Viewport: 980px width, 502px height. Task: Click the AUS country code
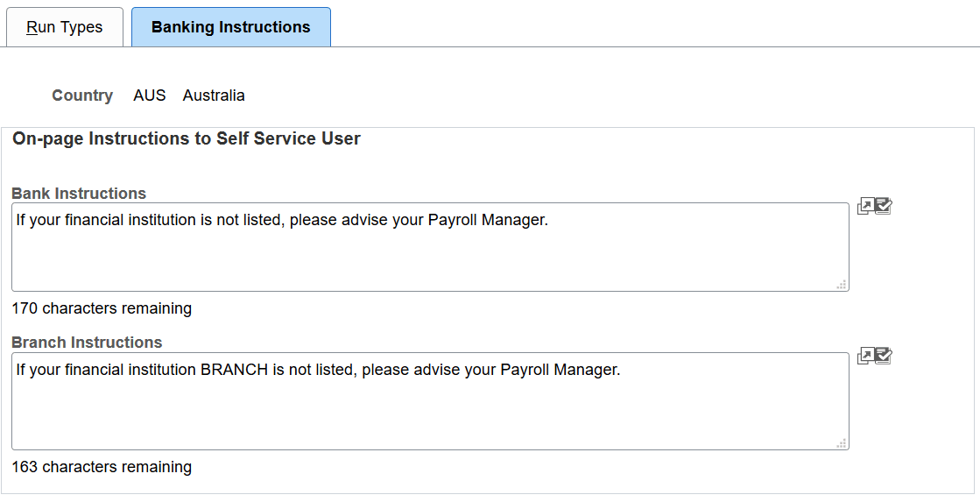coord(149,95)
